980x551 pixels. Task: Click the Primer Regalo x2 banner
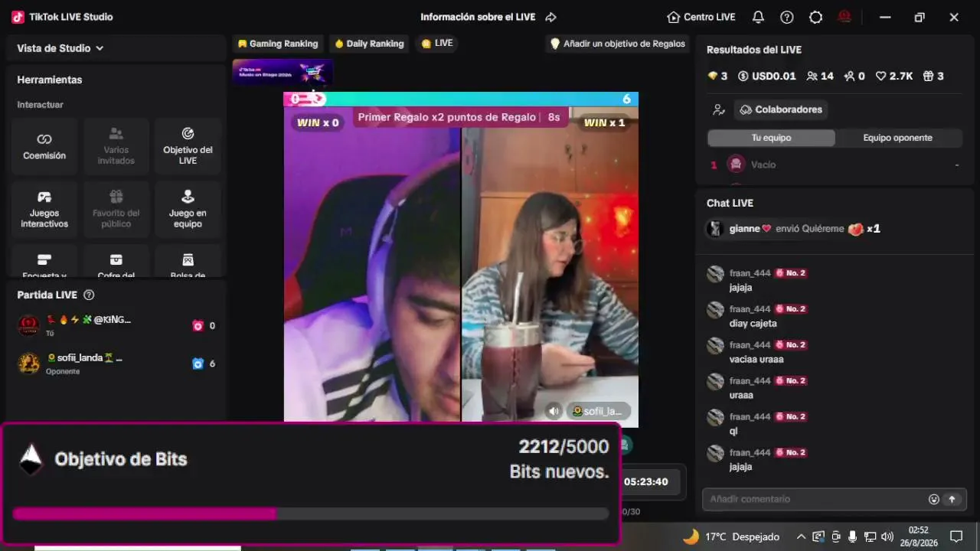tap(459, 117)
